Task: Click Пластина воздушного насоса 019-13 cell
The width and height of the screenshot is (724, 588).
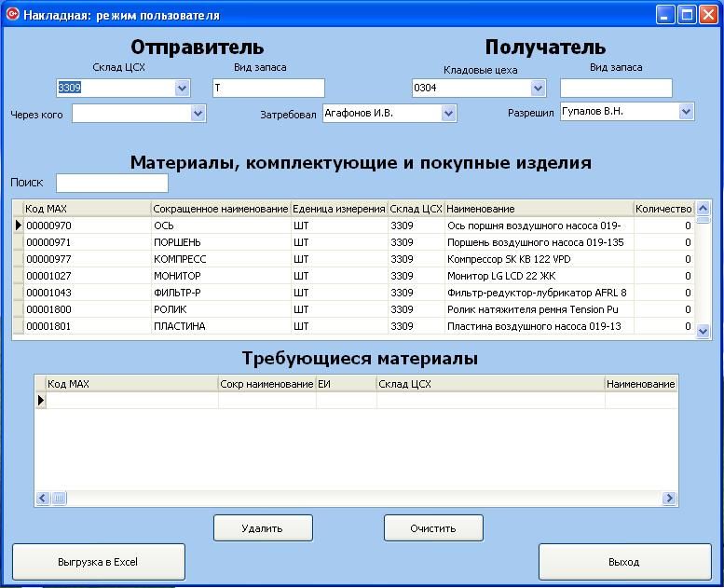Action: tap(540, 326)
